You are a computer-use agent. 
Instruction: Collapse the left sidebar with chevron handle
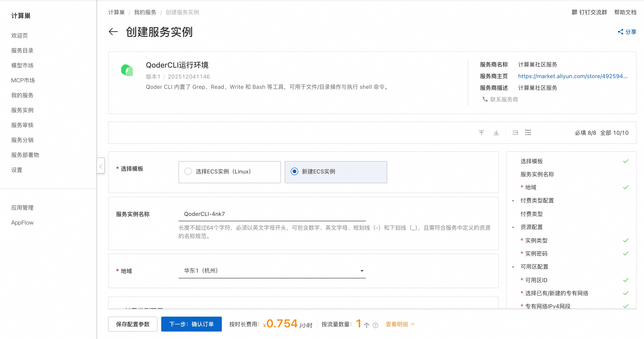coord(100,166)
